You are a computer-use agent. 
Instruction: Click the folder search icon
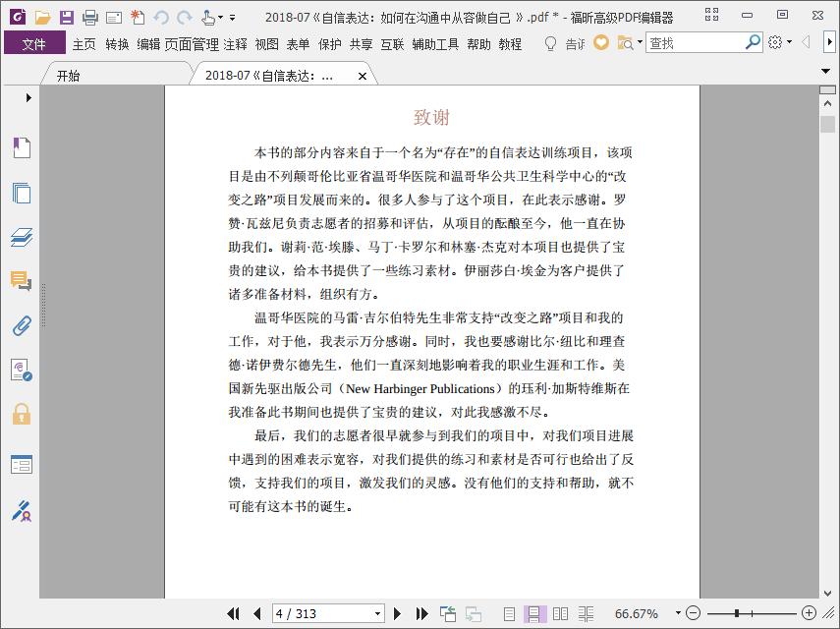coord(625,43)
